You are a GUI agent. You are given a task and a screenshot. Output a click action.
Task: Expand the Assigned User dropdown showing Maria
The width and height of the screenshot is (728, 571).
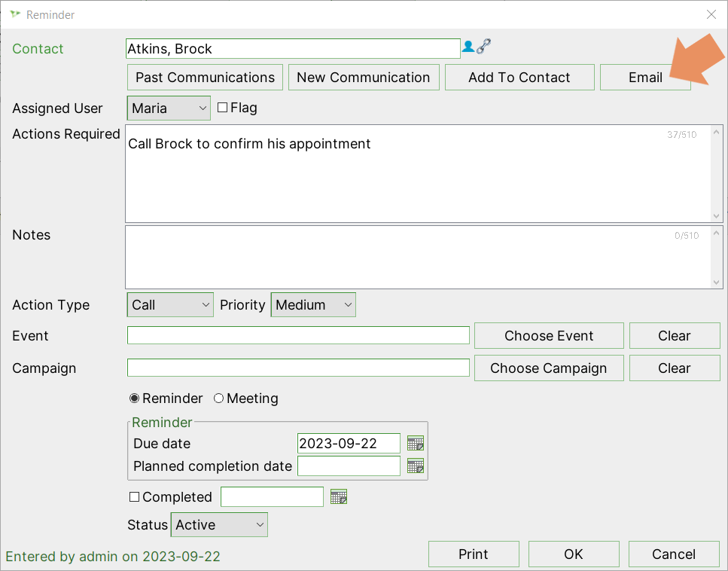pyautogui.click(x=169, y=108)
